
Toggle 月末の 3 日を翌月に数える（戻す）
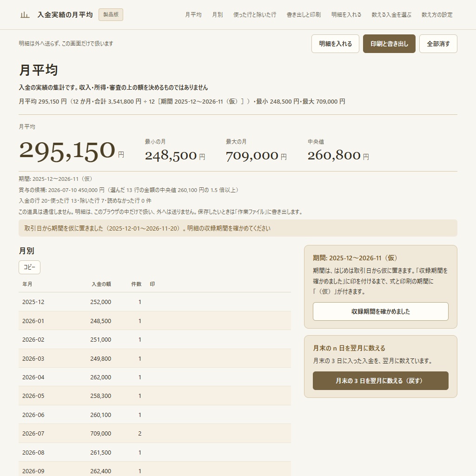[380, 380]
